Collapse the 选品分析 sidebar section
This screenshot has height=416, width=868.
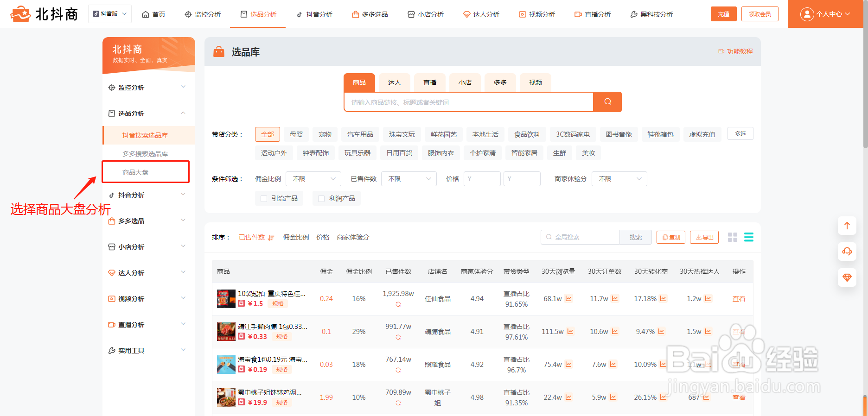pyautogui.click(x=148, y=113)
